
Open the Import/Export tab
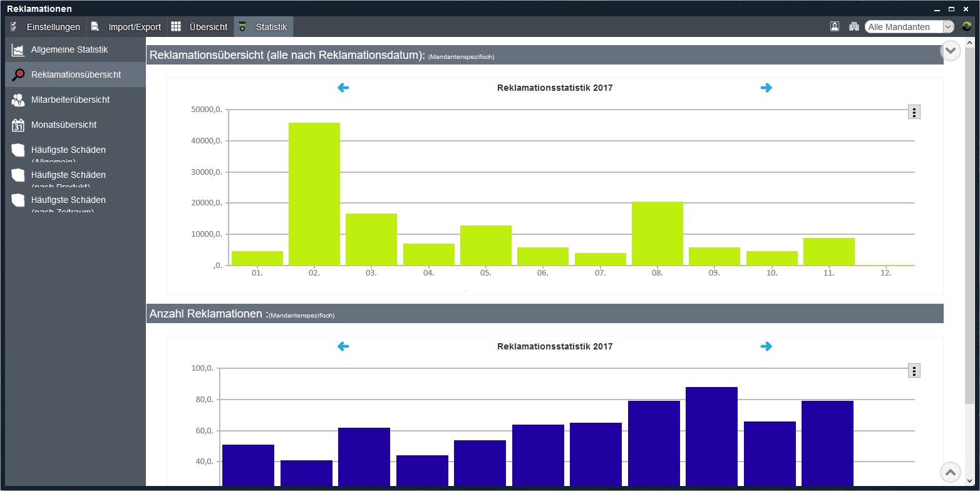pyautogui.click(x=126, y=27)
